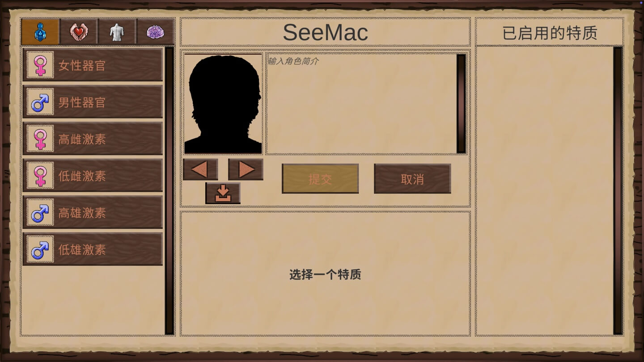This screenshot has width=644, height=362.
Task: Click the female icon next to 高雌激素
Action: point(40,139)
